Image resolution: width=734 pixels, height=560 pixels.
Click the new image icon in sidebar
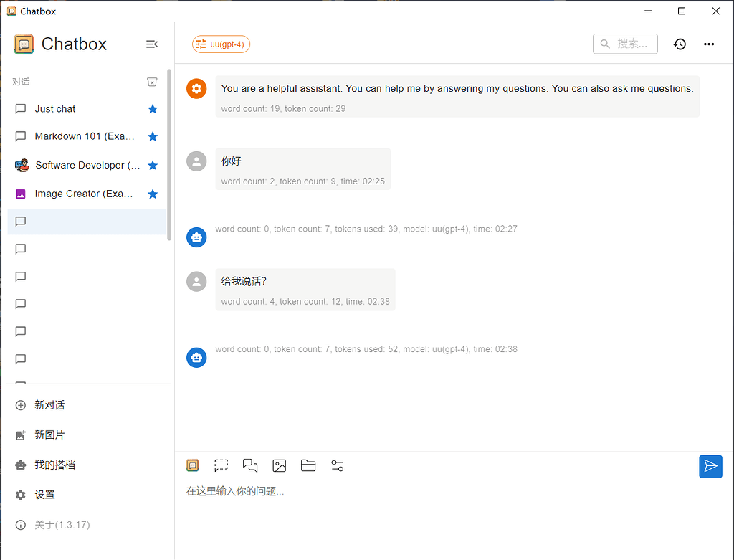point(21,435)
